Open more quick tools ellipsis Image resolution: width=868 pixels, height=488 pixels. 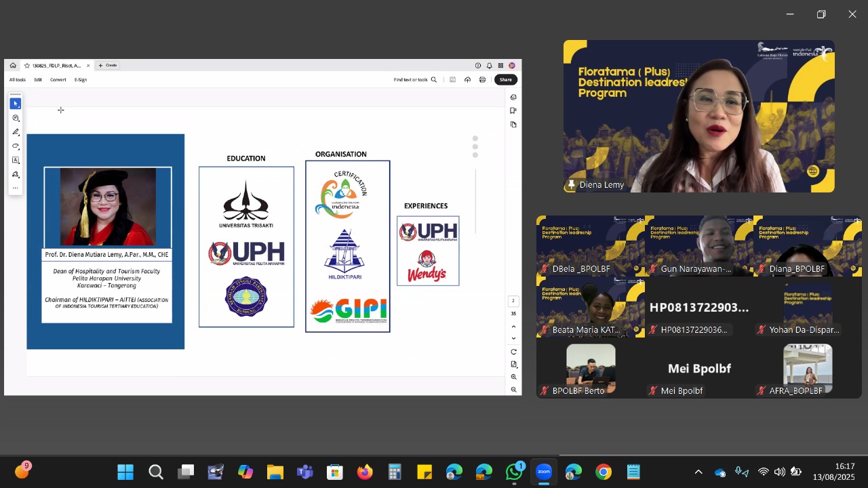[x=16, y=188]
